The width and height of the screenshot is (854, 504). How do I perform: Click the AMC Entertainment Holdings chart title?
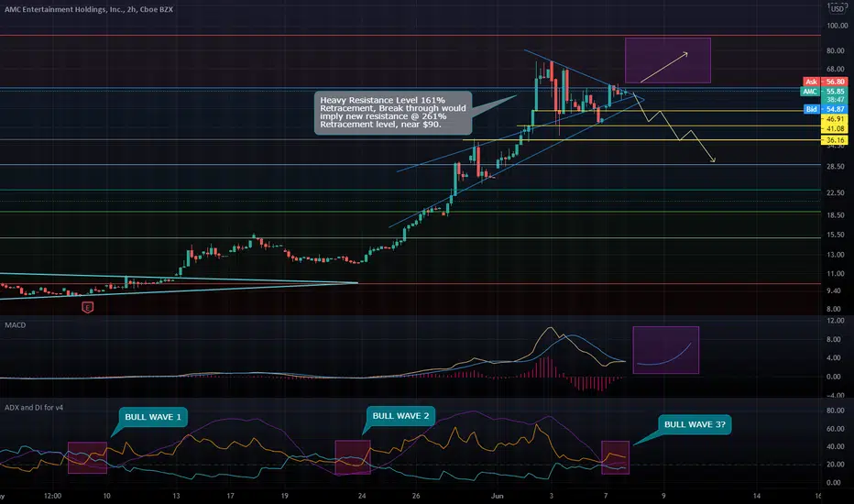[89, 9]
